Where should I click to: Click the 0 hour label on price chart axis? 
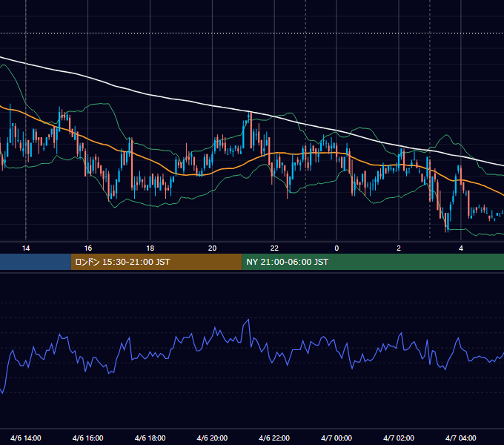(x=336, y=248)
